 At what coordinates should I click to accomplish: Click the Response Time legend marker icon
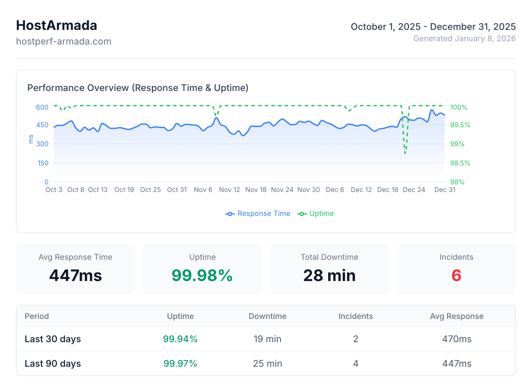(230, 214)
